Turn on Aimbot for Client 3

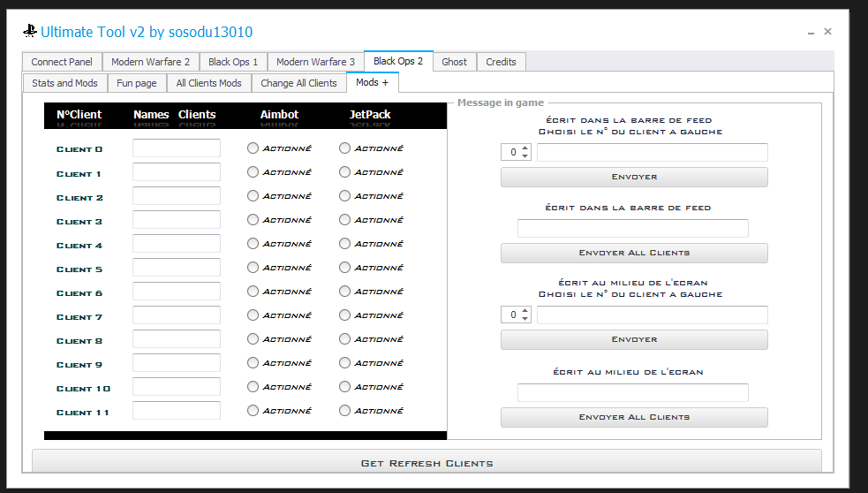pyautogui.click(x=253, y=219)
